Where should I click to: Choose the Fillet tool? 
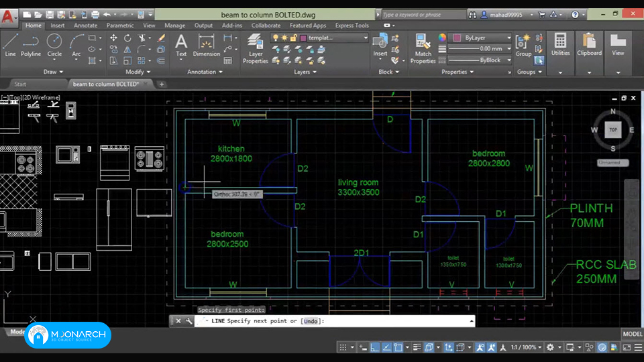click(x=142, y=49)
